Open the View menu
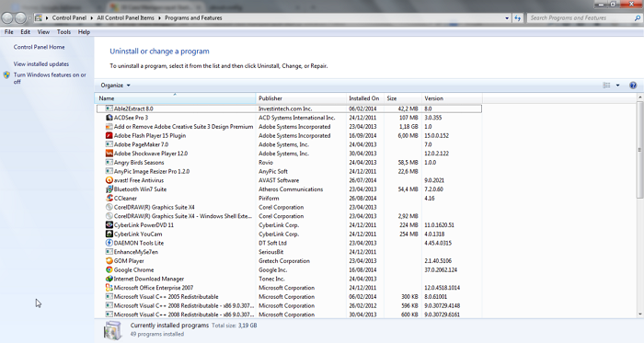 43,32
